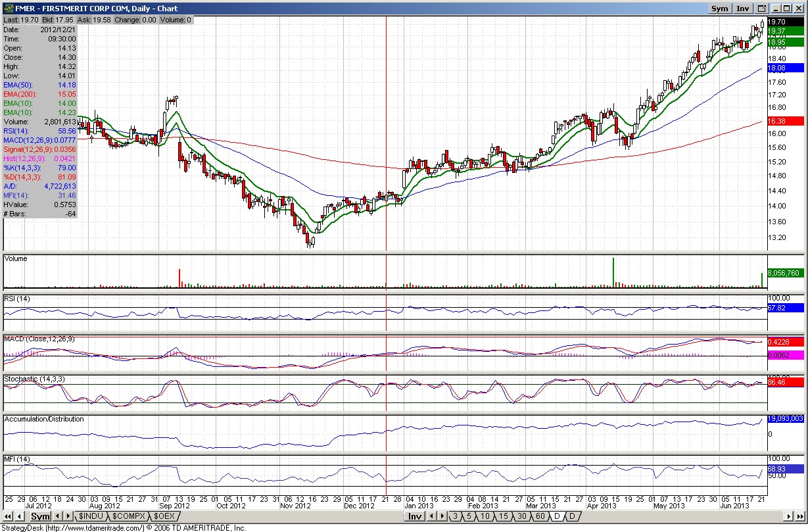Image resolution: width=808 pixels, height=532 pixels.
Task: Select the 30 interval tab
Action: 522,517
